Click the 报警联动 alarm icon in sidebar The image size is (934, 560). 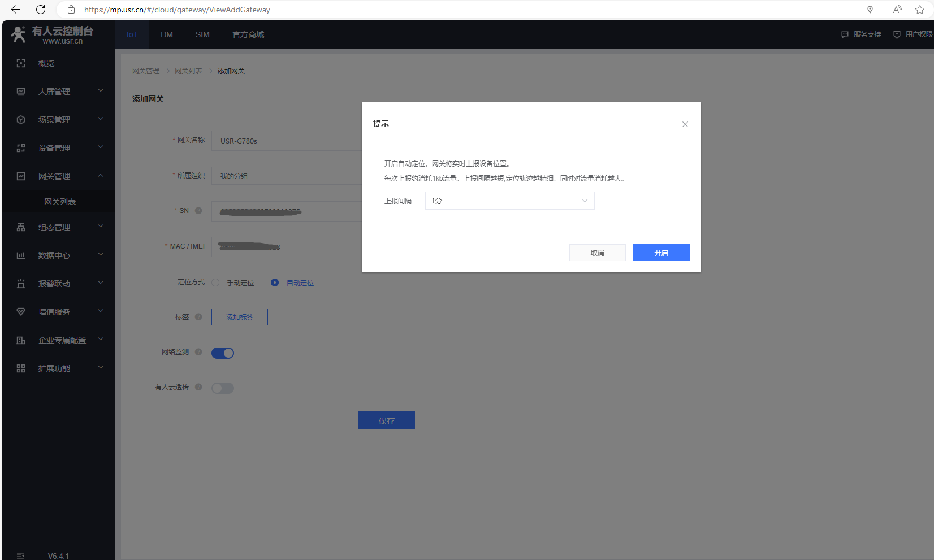point(21,284)
